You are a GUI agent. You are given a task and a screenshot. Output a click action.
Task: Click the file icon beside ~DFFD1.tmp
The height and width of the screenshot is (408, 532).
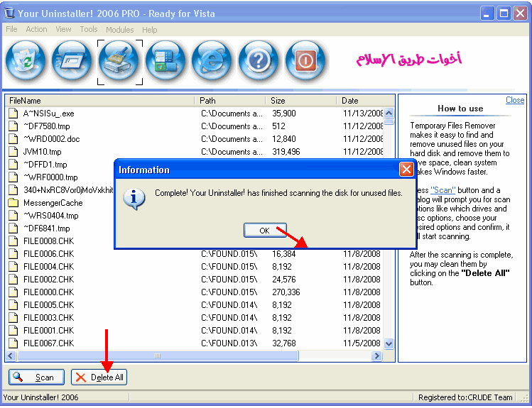[x=13, y=165]
